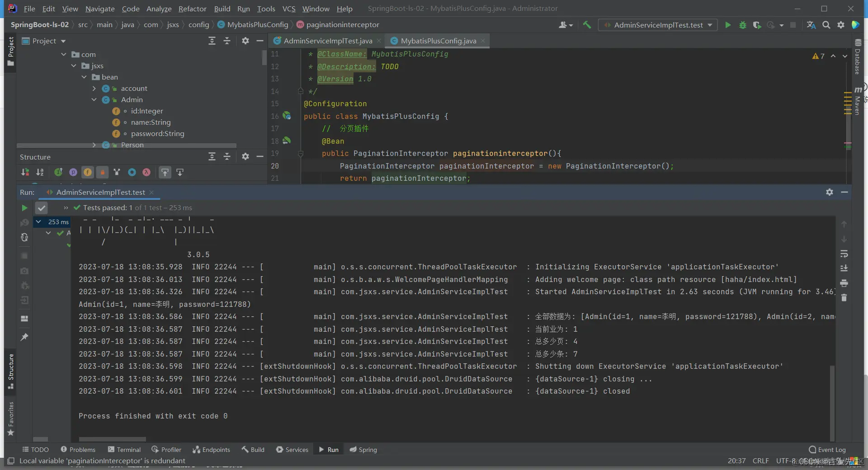The width and height of the screenshot is (868, 470).
Task: Expand the account class node
Action: (94, 88)
